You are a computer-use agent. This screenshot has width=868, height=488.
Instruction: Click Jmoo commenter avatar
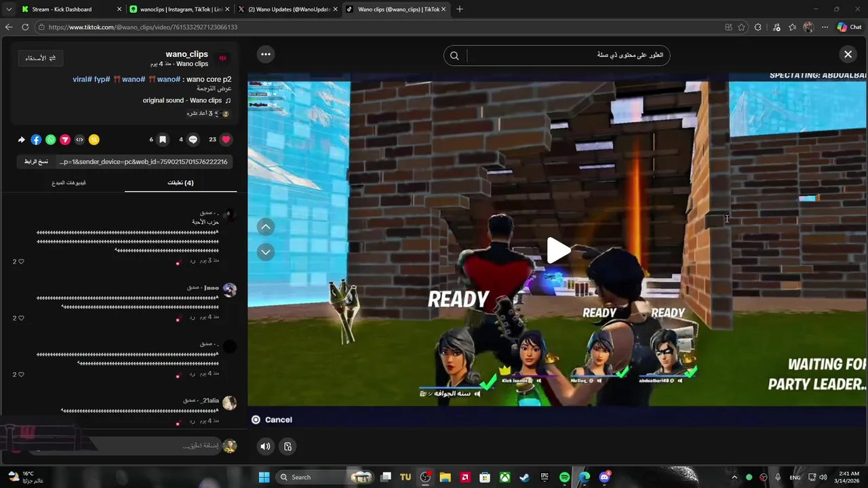click(x=229, y=290)
